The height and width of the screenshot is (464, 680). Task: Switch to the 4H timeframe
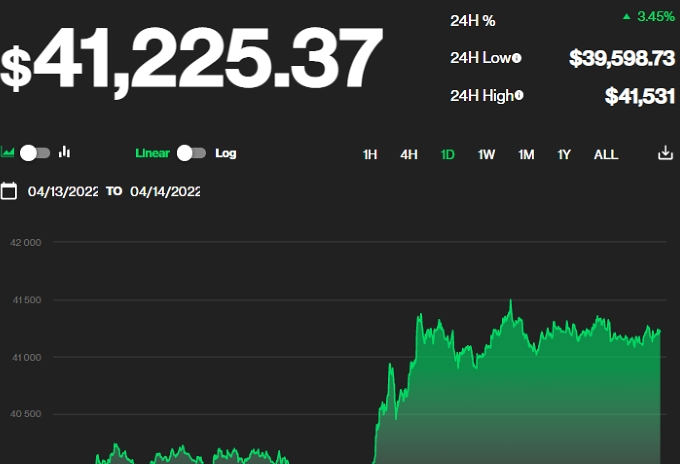(409, 154)
